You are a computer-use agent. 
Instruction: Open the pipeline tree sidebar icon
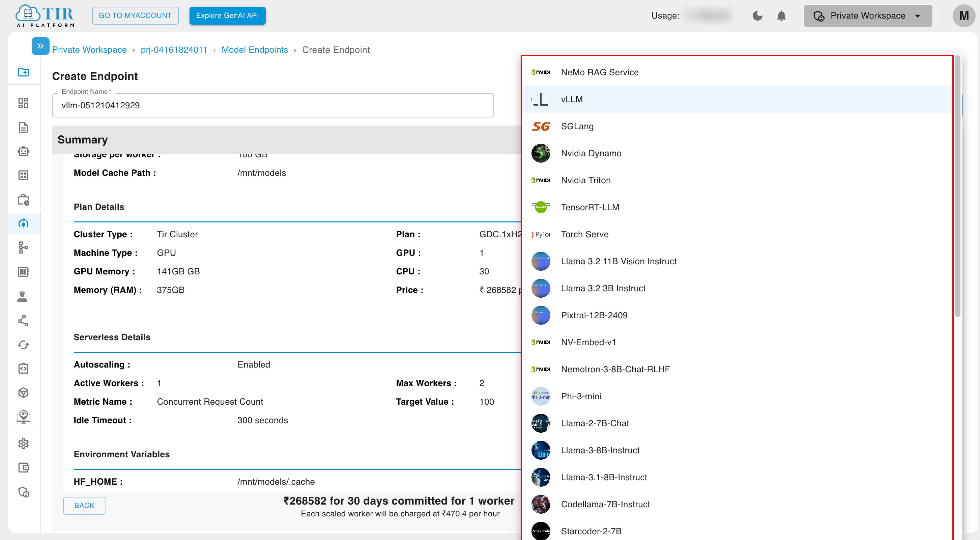coord(24,247)
